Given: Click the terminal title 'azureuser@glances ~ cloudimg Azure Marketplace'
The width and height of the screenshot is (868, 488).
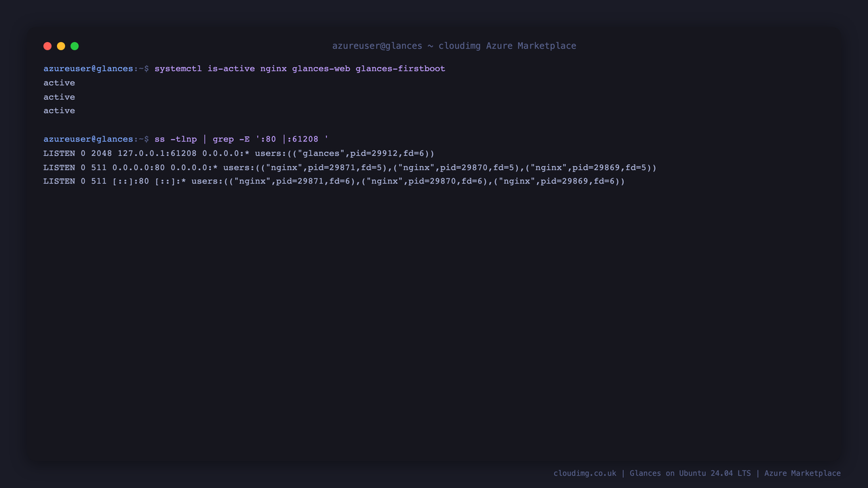Looking at the screenshot, I should (x=454, y=46).
